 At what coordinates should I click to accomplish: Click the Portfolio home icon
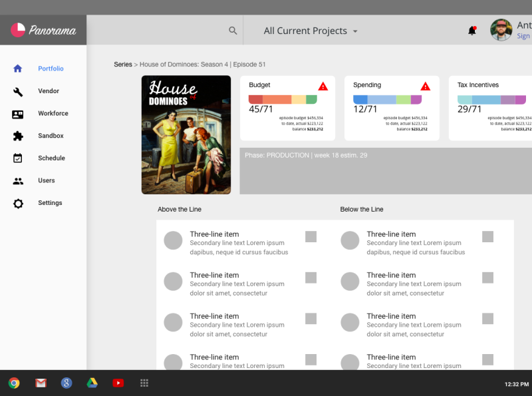pos(18,69)
